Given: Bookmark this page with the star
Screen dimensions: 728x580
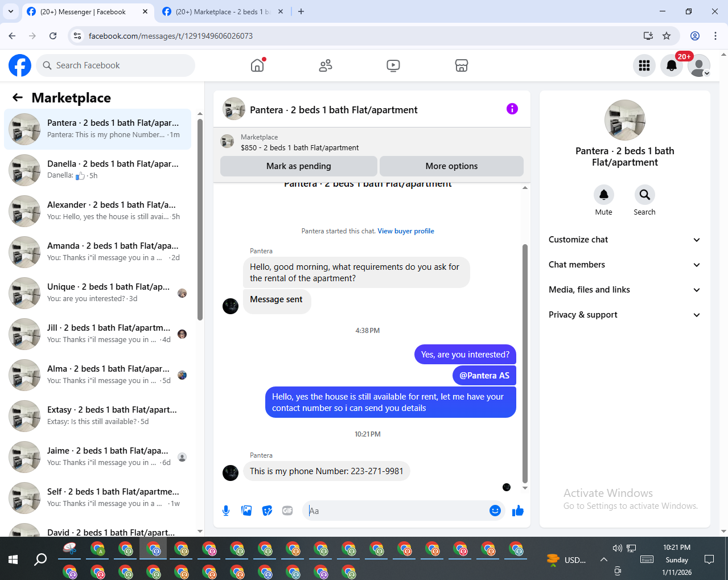Looking at the screenshot, I should point(667,36).
